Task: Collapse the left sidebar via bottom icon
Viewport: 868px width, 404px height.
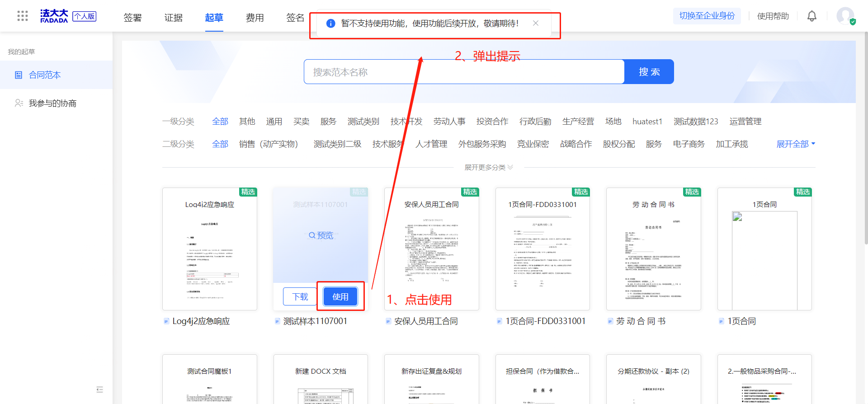Action: (x=100, y=390)
